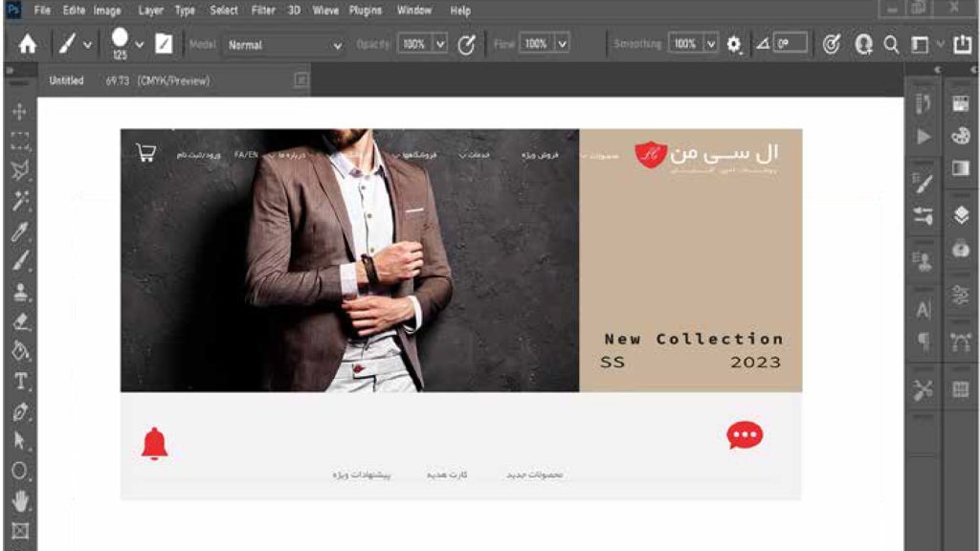Image resolution: width=980 pixels, height=551 pixels.
Task: Select the Ellipse shape tool
Action: [19, 471]
